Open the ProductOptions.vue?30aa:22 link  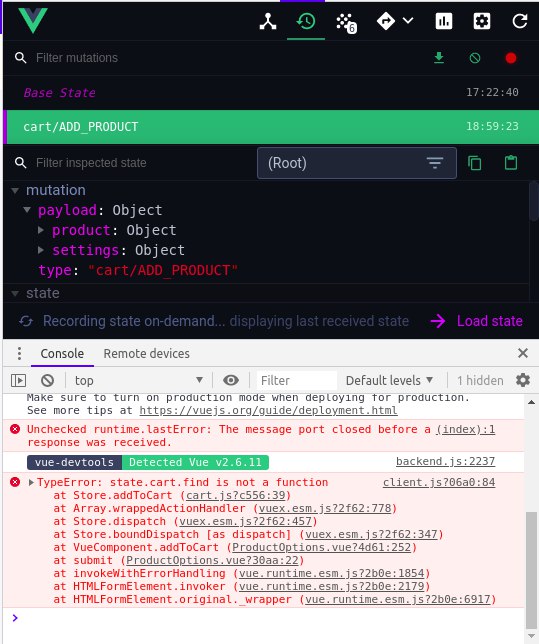[212, 560]
